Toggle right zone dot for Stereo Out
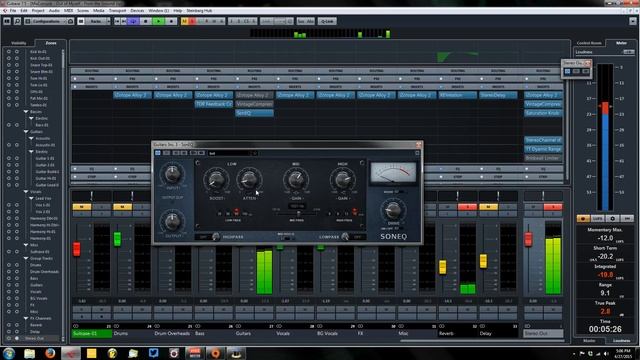This screenshot has width=640, height=360. (x=17, y=338)
